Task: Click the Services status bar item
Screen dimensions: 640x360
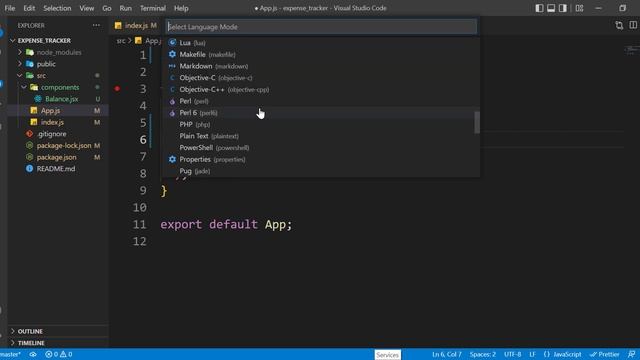Action: click(x=387, y=355)
